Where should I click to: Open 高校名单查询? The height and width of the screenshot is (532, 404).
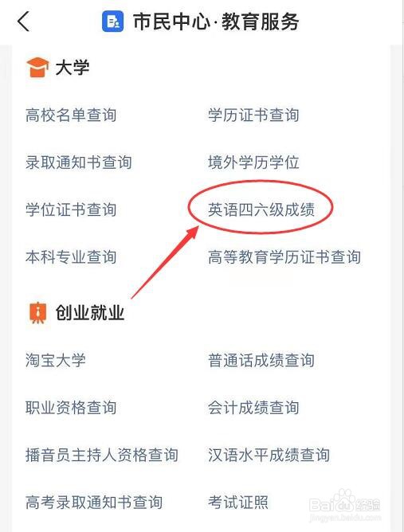tap(71, 115)
